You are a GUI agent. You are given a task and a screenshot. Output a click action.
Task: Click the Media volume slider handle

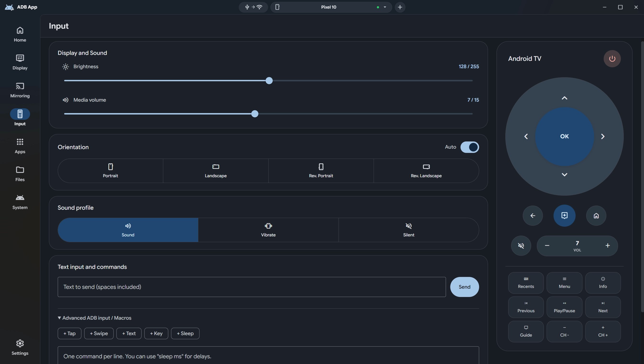[255, 114]
